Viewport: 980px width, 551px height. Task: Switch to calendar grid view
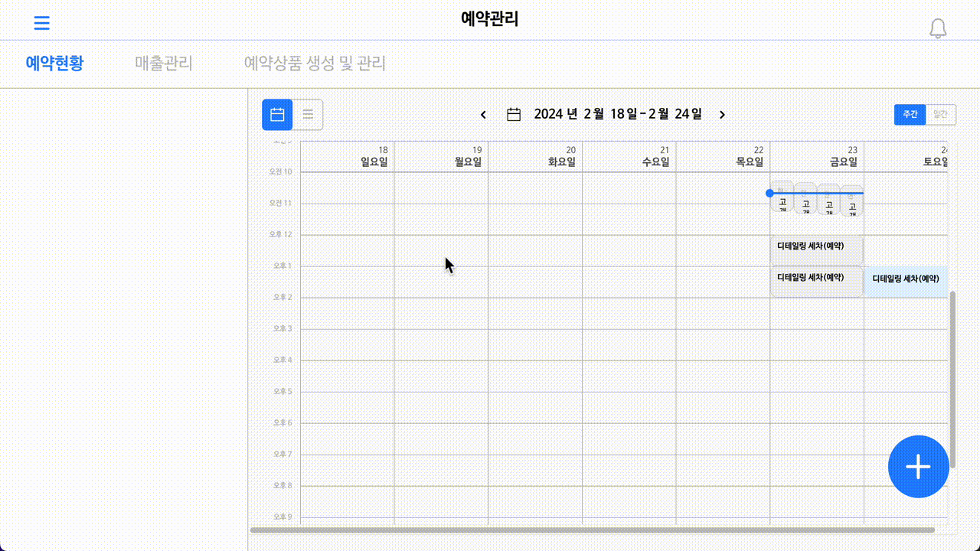coord(277,115)
